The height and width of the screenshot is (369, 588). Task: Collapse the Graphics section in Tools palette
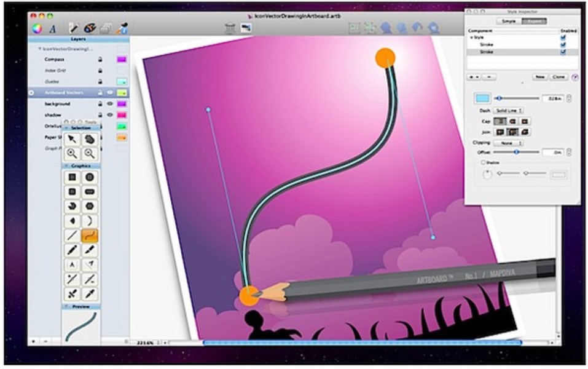(x=66, y=165)
